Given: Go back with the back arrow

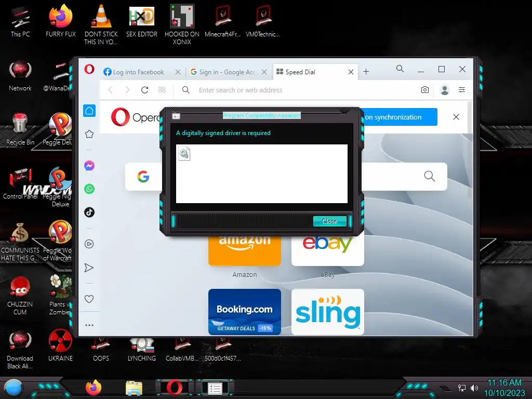Looking at the screenshot, I should coord(110,90).
